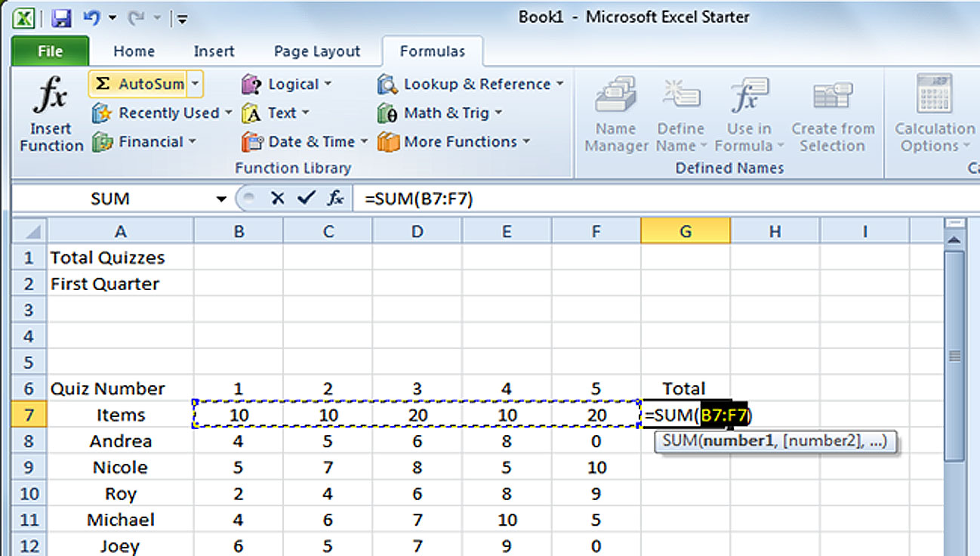Select row 7 header
The width and height of the screenshot is (980, 556).
click(30, 415)
